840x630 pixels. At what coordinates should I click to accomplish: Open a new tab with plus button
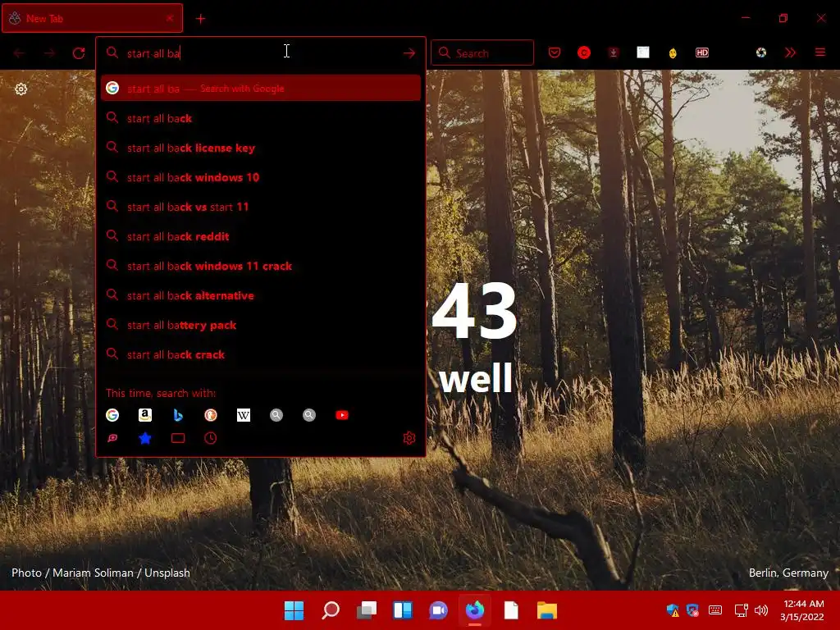coord(200,19)
